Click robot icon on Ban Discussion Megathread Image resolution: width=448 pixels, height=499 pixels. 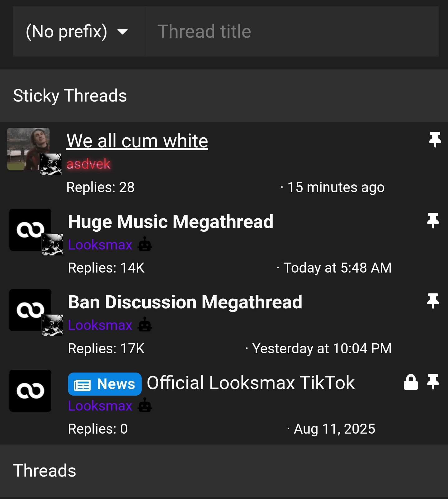pyautogui.click(x=145, y=325)
